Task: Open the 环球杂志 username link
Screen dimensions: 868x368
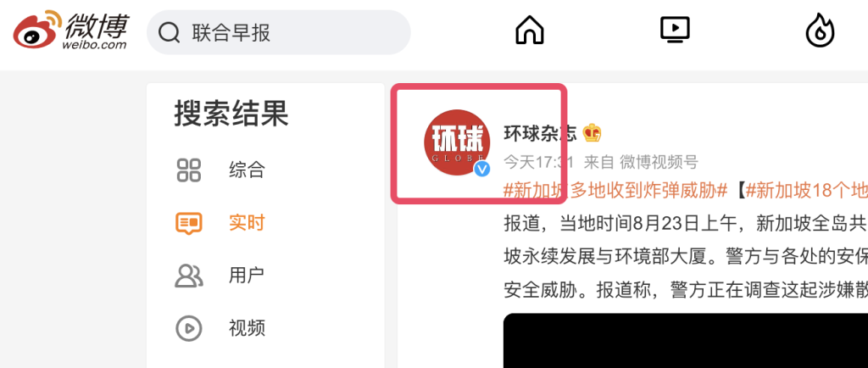Action: click(x=540, y=133)
